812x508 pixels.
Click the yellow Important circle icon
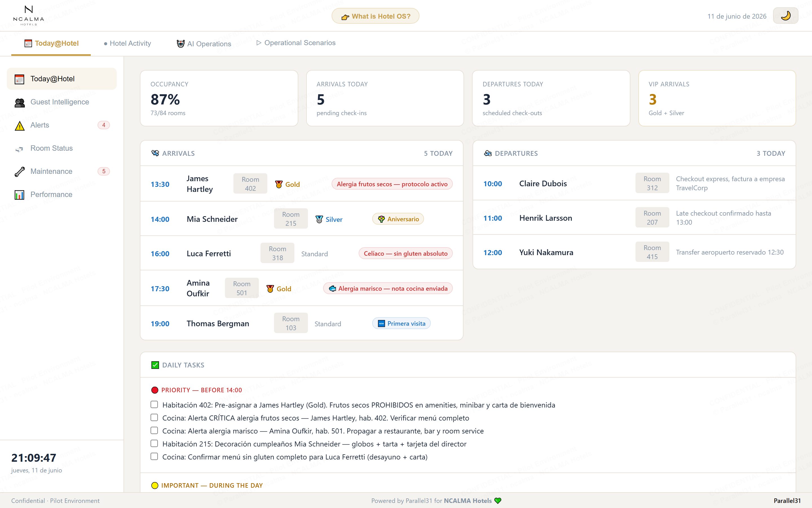pyautogui.click(x=155, y=485)
